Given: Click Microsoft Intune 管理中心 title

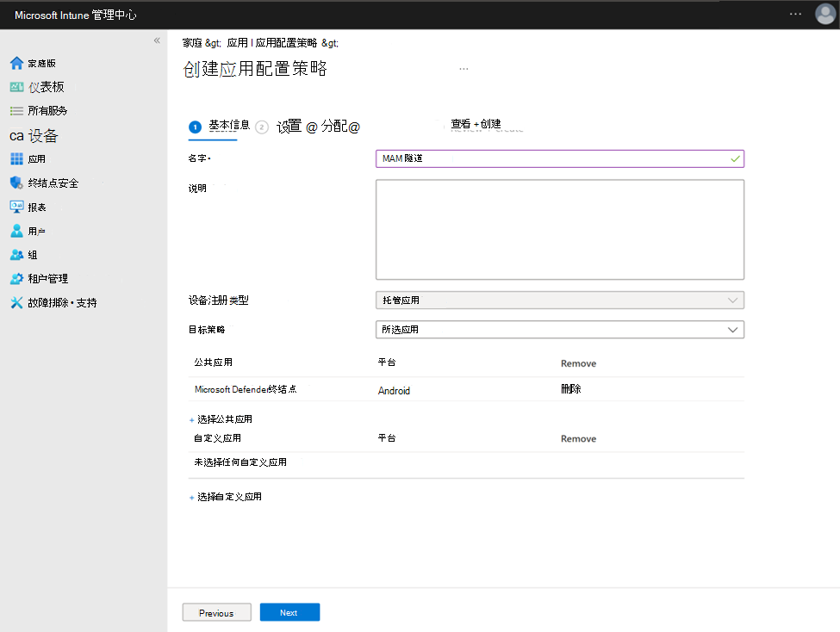Looking at the screenshot, I should point(76,15).
